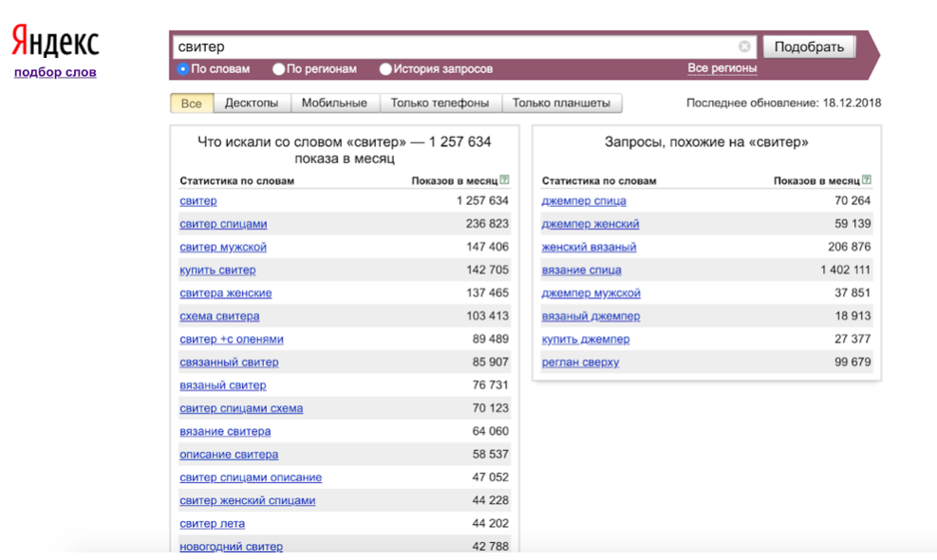This screenshot has width=937, height=560.
Task: Clear the search field with the X icon
Action: coord(744,47)
